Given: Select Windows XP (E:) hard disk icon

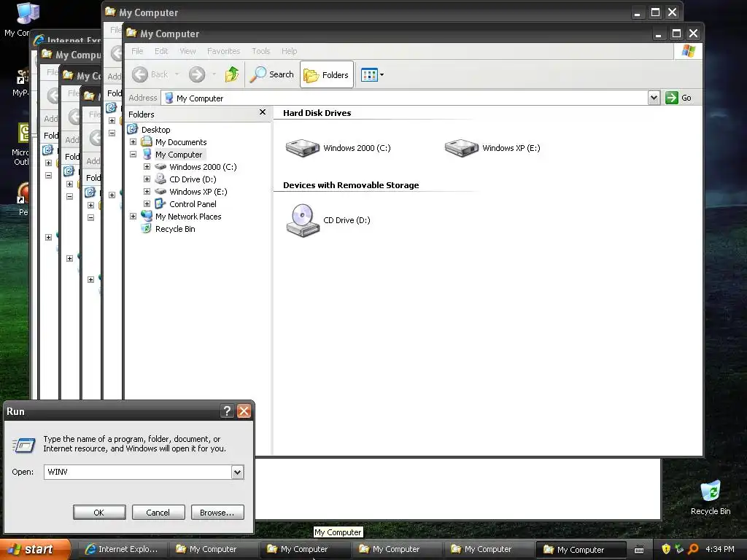Looking at the screenshot, I should tap(462, 147).
